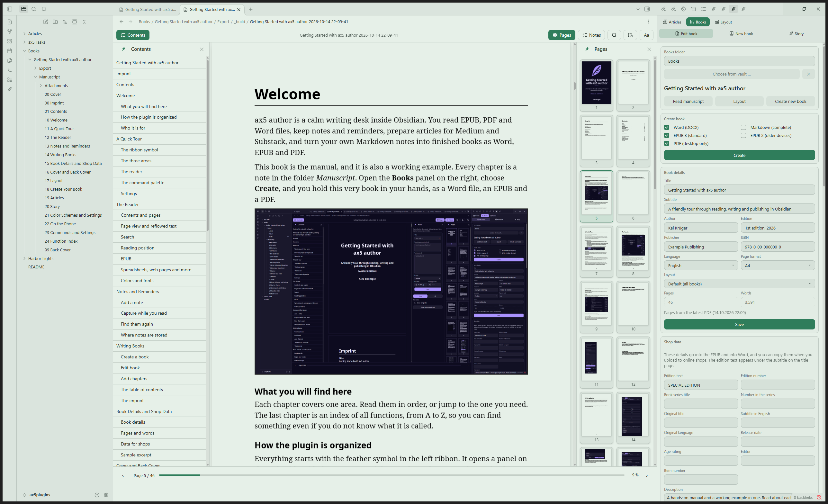The width and height of the screenshot is (828, 504).
Task: Switch to the Articles tab
Action: coord(672,22)
